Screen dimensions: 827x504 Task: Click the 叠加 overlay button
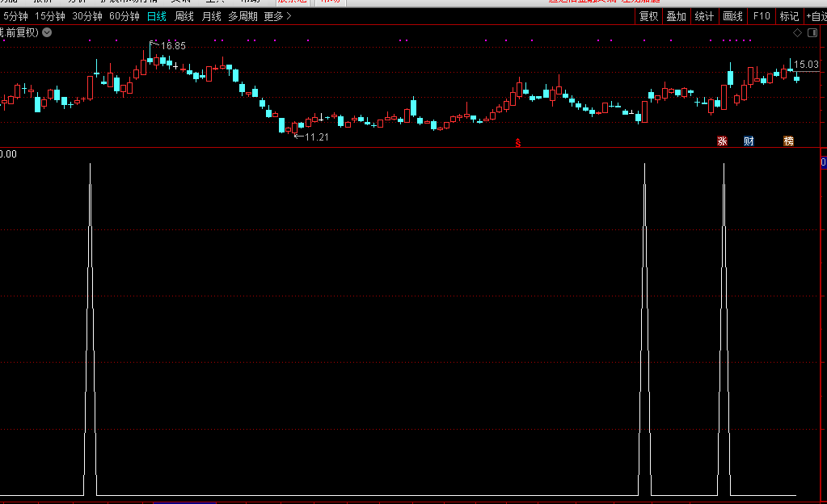point(676,16)
